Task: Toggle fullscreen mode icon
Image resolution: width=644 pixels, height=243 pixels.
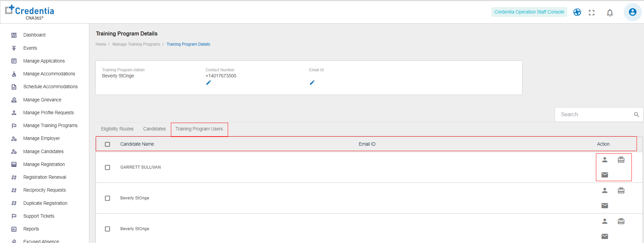Action: coord(592,13)
